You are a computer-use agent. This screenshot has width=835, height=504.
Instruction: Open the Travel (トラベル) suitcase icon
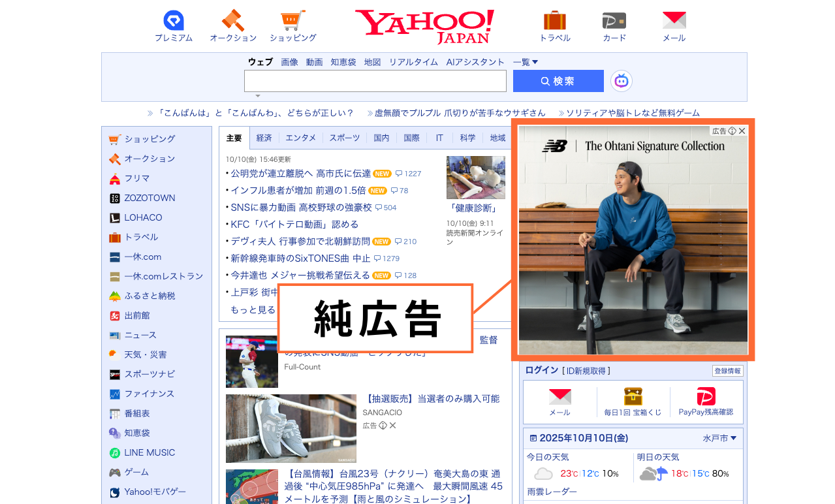coord(555,20)
